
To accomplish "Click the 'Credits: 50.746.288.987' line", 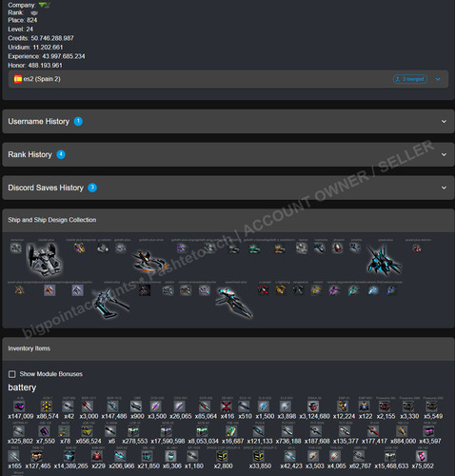I will click(x=41, y=38).
